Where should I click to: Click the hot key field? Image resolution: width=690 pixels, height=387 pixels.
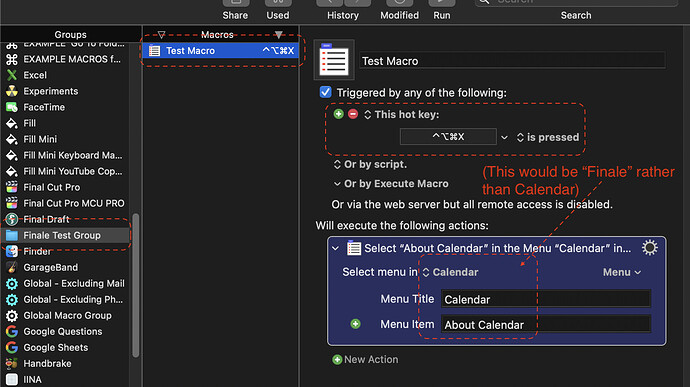coord(448,137)
